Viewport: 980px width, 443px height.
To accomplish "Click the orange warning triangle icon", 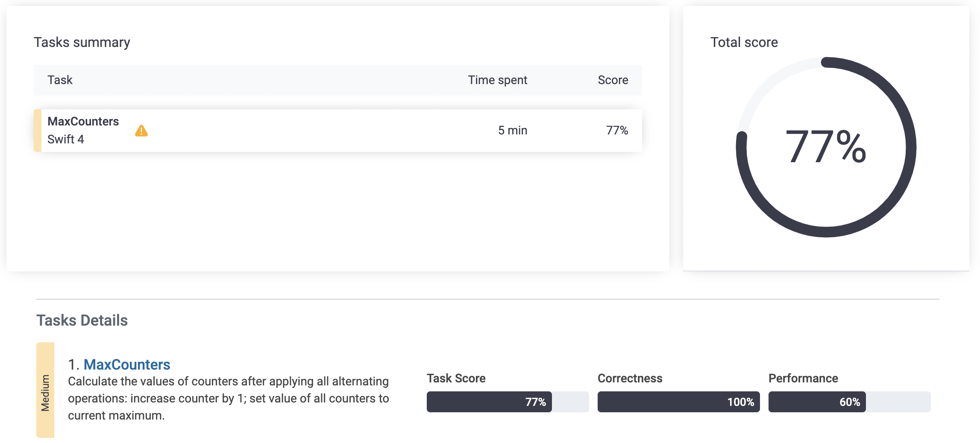I will click(x=141, y=131).
